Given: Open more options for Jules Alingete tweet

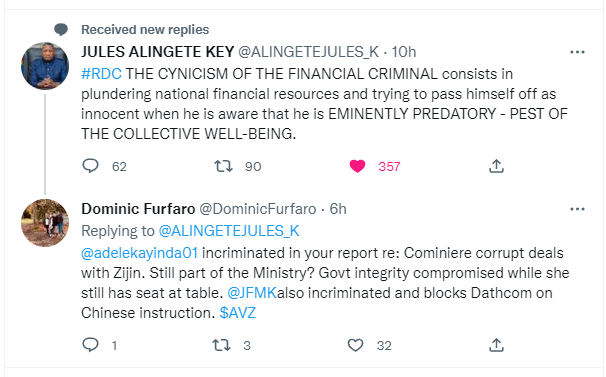Looking at the screenshot, I should tap(577, 52).
